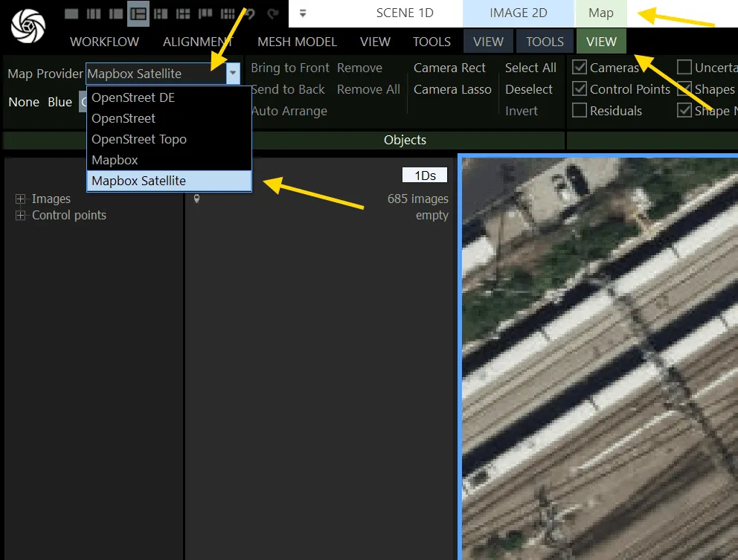738x560 pixels.
Task: Select the None color option
Action: coord(24,102)
